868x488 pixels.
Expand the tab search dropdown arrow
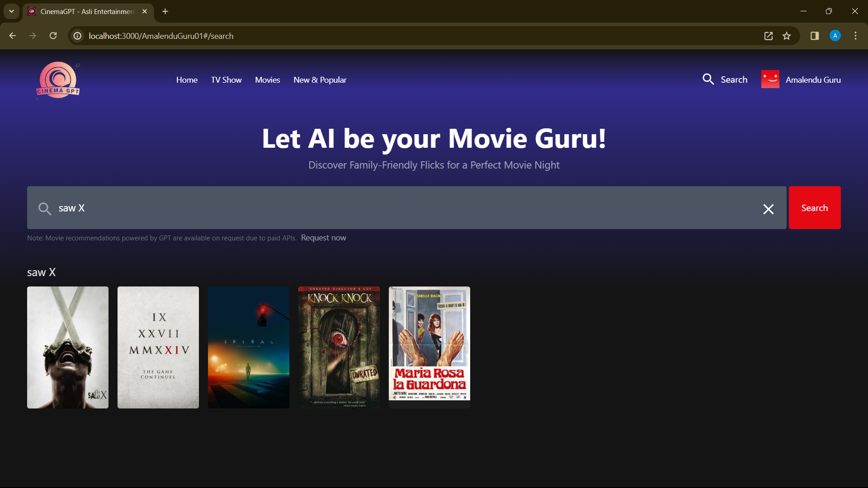tap(11, 11)
